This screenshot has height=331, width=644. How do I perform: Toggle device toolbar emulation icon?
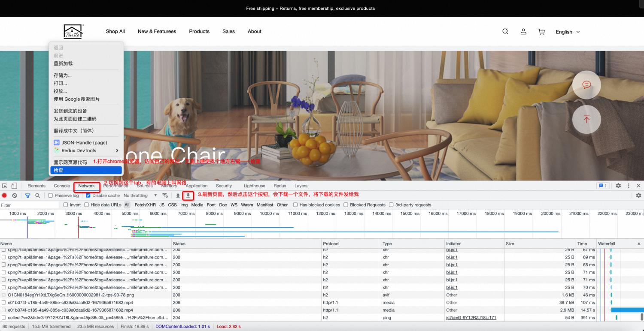point(14,186)
